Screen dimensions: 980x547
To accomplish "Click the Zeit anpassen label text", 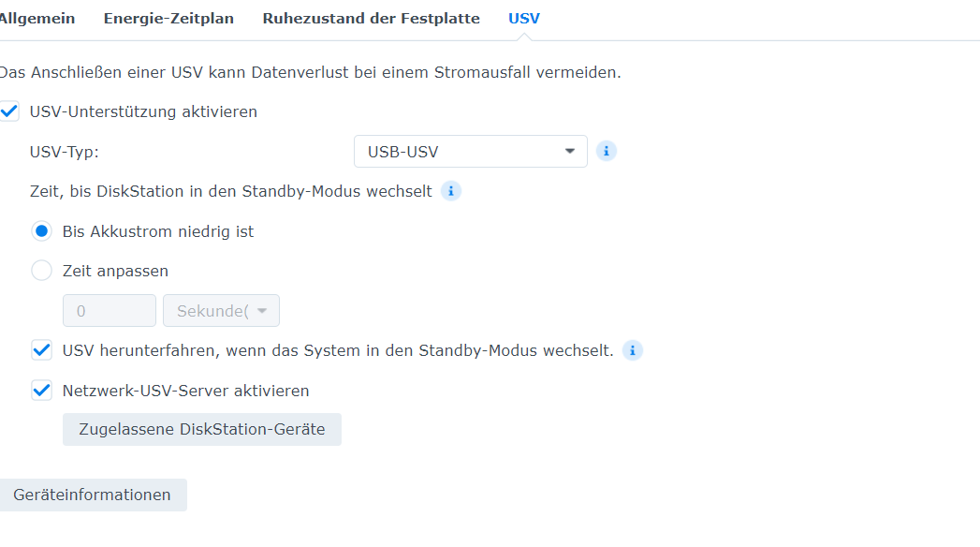I will point(116,272).
